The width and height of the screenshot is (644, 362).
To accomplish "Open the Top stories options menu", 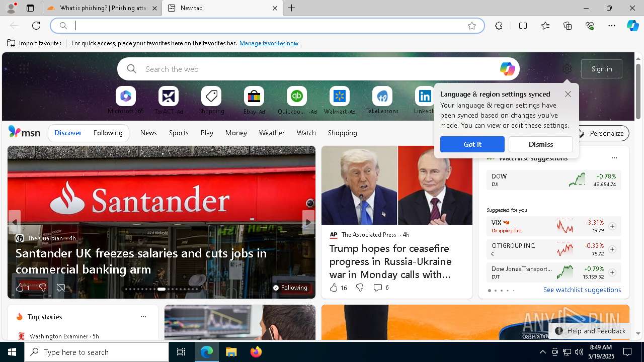I will (143, 317).
